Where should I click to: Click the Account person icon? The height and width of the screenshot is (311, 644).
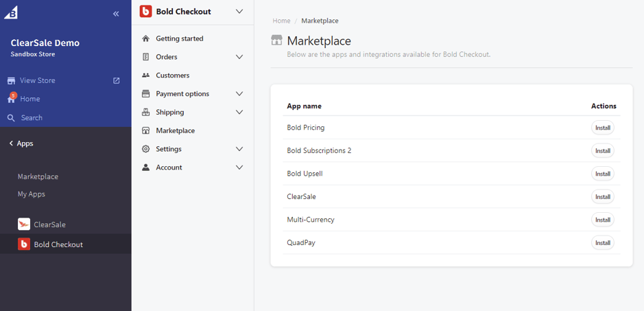coord(145,168)
